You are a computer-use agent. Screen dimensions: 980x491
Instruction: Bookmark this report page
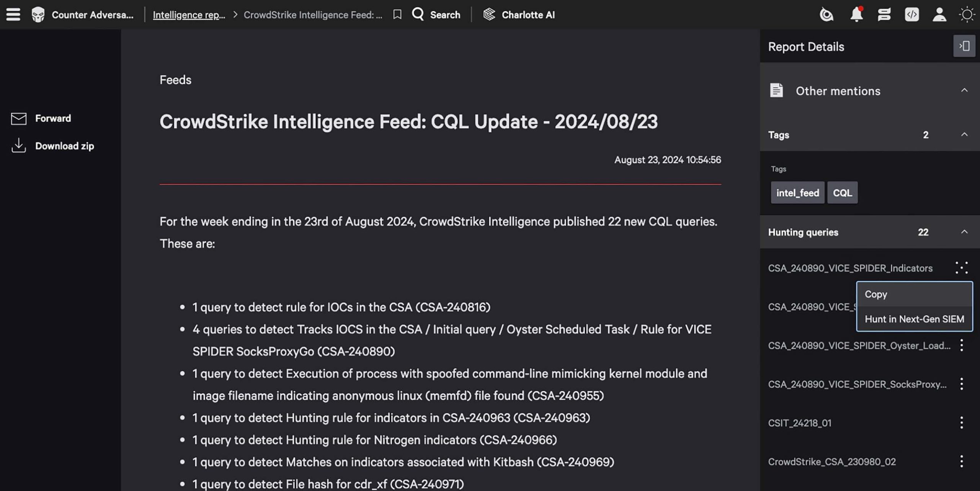click(x=397, y=15)
